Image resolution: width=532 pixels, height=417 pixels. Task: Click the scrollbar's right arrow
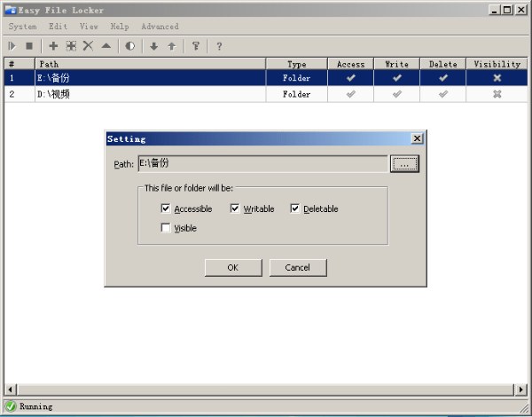[520, 389]
